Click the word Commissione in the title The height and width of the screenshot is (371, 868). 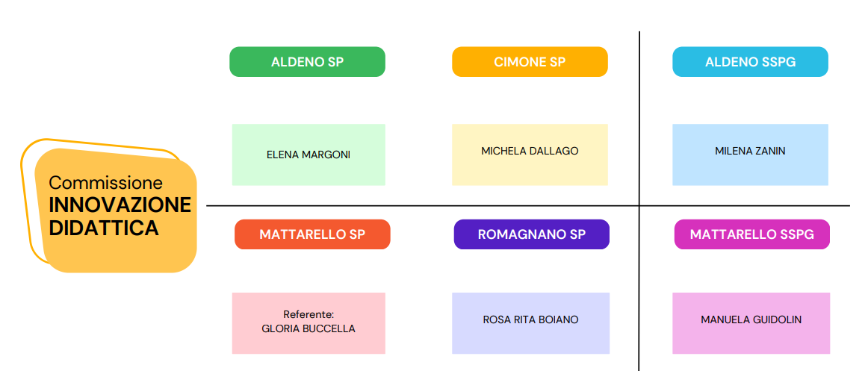pos(106,183)
